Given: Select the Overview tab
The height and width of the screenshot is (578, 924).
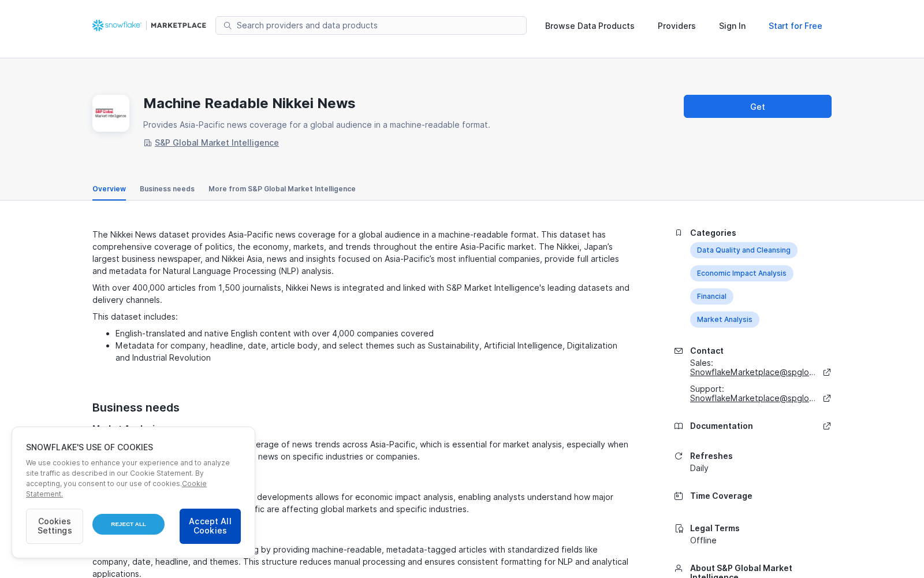Looking at the screenshot, I should (109, 189).
